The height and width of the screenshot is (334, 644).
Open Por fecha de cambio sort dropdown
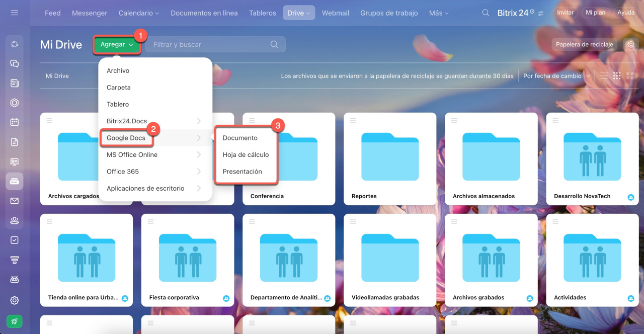click(x=556, y=76)
